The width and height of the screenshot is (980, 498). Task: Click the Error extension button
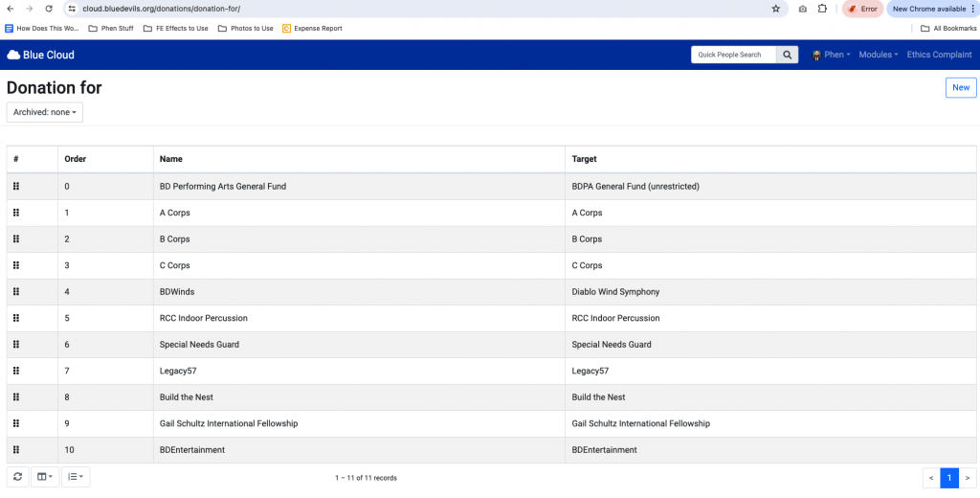click(x=862, y=9)
